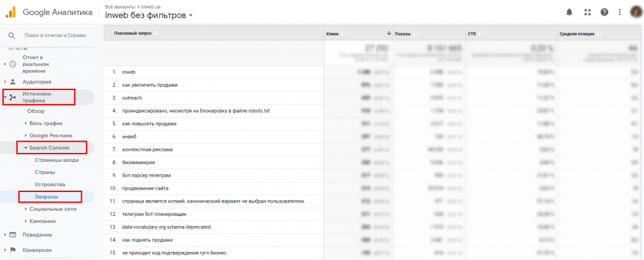Select query 'продвижение сайта'
644x260 pixels.
pos(145,188)
